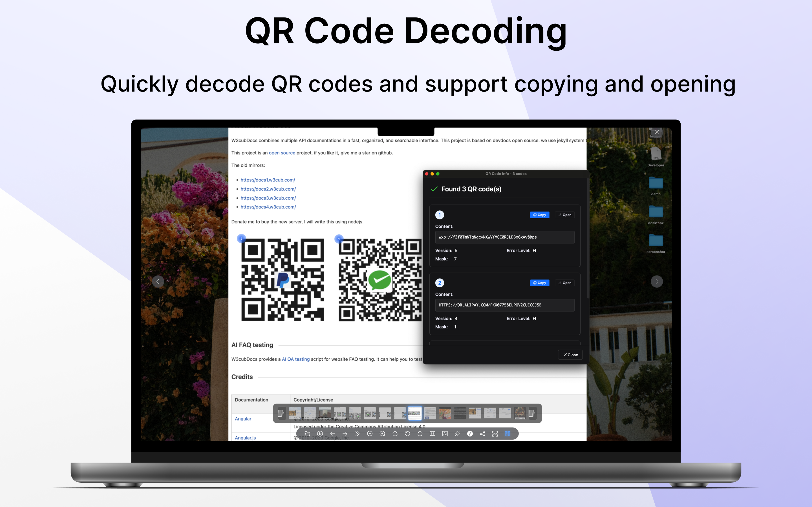
Task: Go to next image using right chevron
Action: pyautogui.click(x=657, y=281)
